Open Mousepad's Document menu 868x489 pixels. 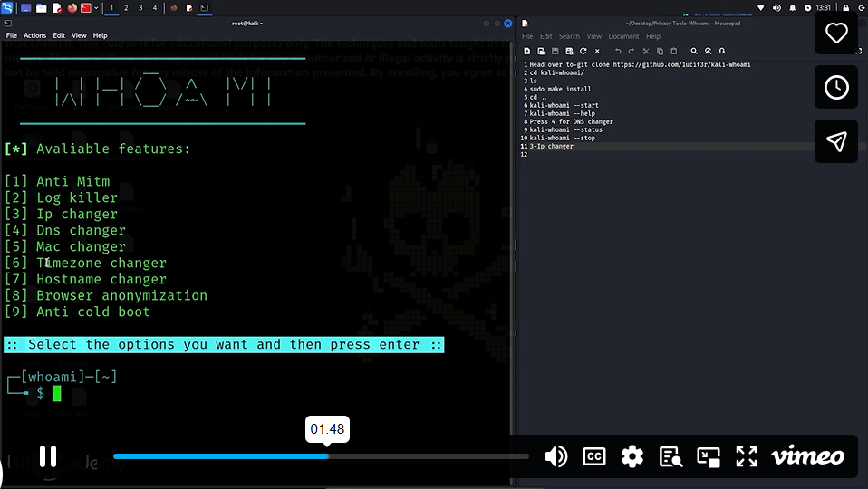[623, 36]
